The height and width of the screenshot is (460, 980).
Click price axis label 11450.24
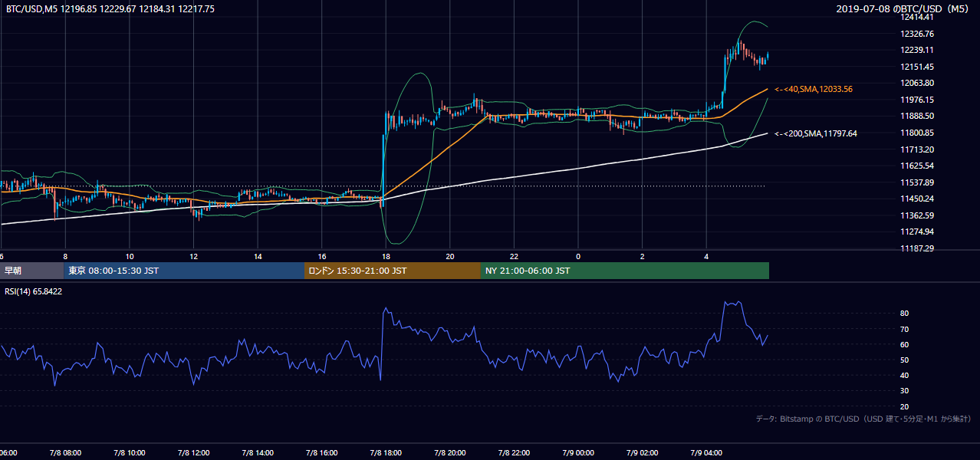pyautogui.click(x=916, y=199)
